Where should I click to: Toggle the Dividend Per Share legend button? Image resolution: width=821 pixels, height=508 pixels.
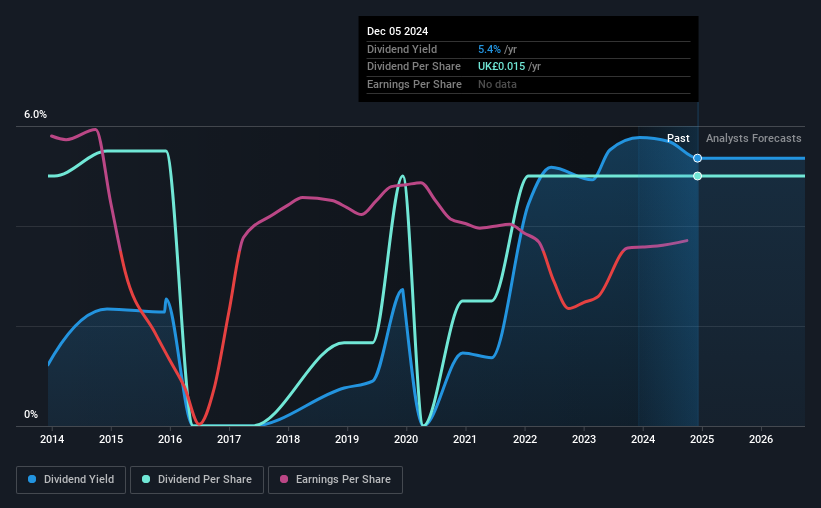pyautogui.click(x=197, y=480)
